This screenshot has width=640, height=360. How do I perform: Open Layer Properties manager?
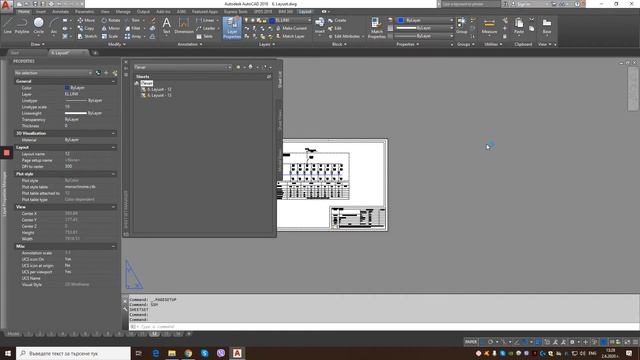(x=232, y=28)
